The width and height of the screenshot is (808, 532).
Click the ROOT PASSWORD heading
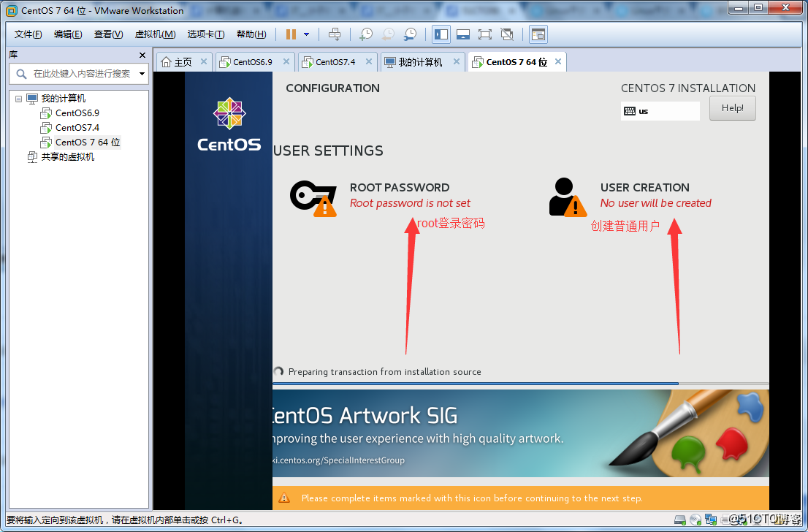click(400, 187)
